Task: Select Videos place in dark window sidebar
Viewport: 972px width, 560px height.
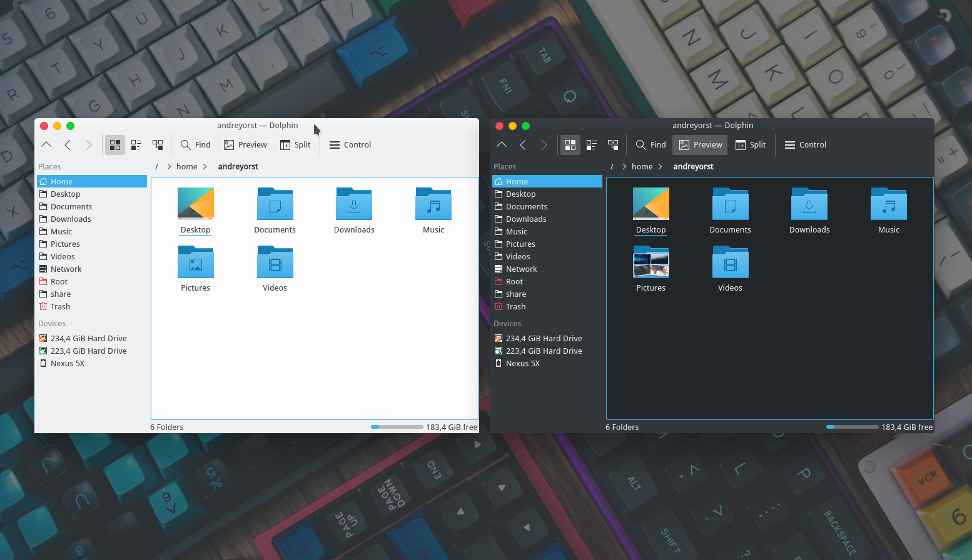Action: [x=547, y=256]
